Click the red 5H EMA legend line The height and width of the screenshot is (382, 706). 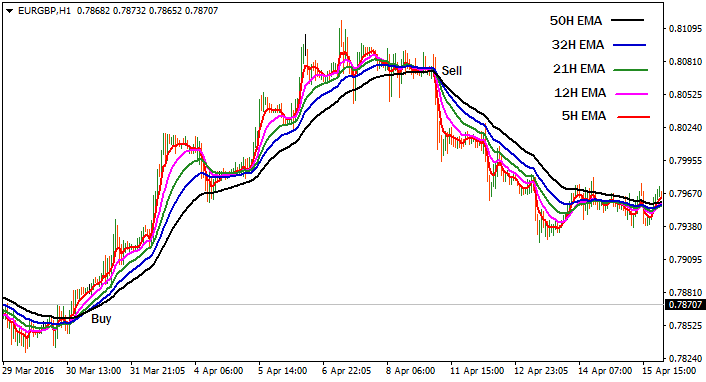point(634,117)
